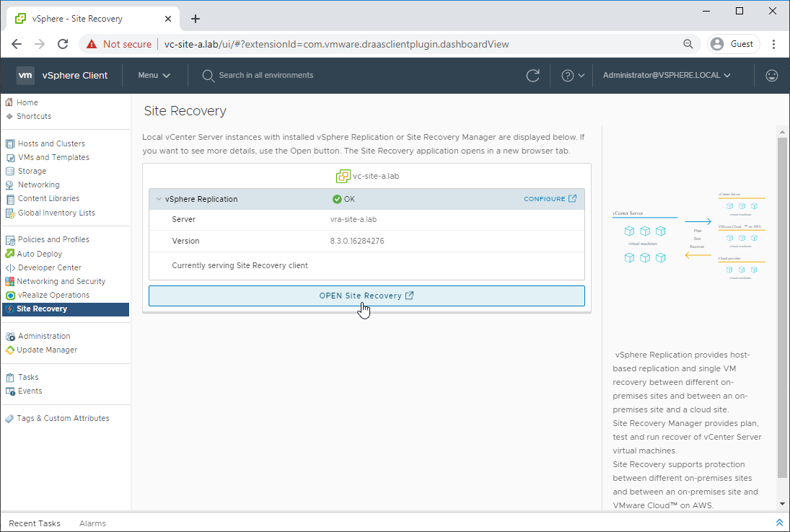Image resolution: width=790 pixels, height=532 pixels.
Task: Click the Hosts and Clusters icon
Action: pyautogui.click(x=9, y=143)
